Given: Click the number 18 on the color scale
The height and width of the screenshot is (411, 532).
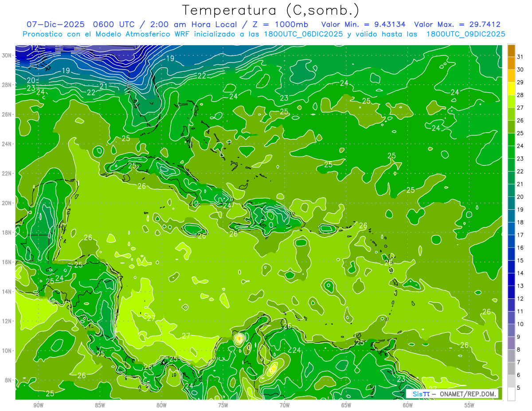Looking at the screenshot, I should [520, 222].
